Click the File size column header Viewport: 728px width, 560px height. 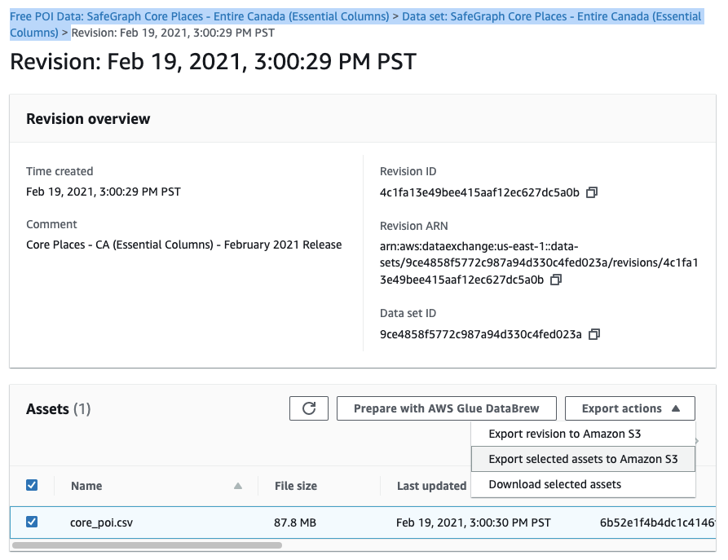(296, 486)
